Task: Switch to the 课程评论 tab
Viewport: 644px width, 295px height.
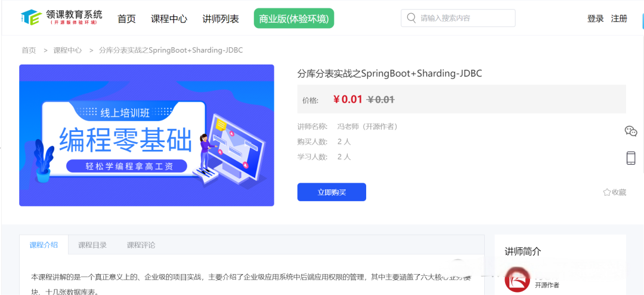Action: [141, 245]
